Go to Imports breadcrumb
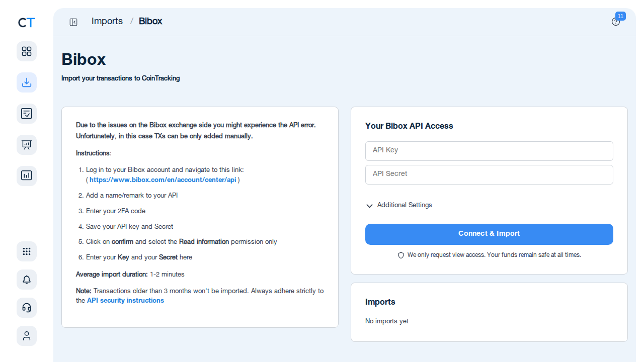The image size is (644, 362). click(107, 21)
